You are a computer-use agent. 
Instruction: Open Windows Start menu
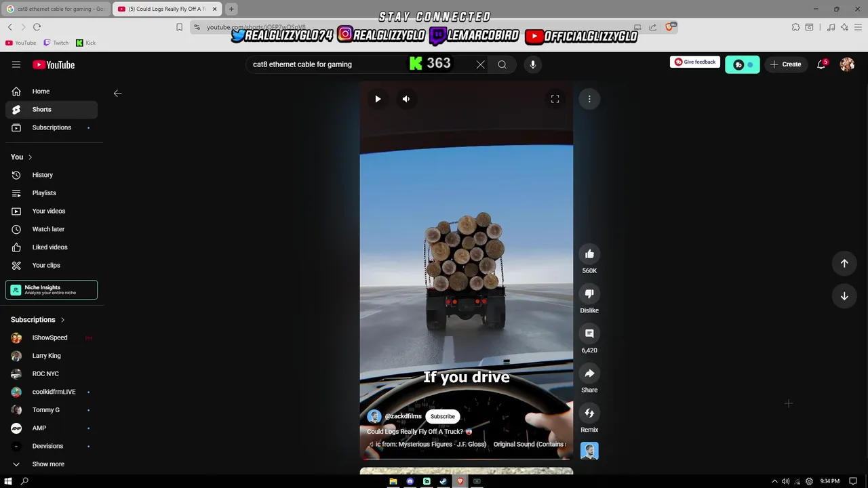tap(8, 481)
